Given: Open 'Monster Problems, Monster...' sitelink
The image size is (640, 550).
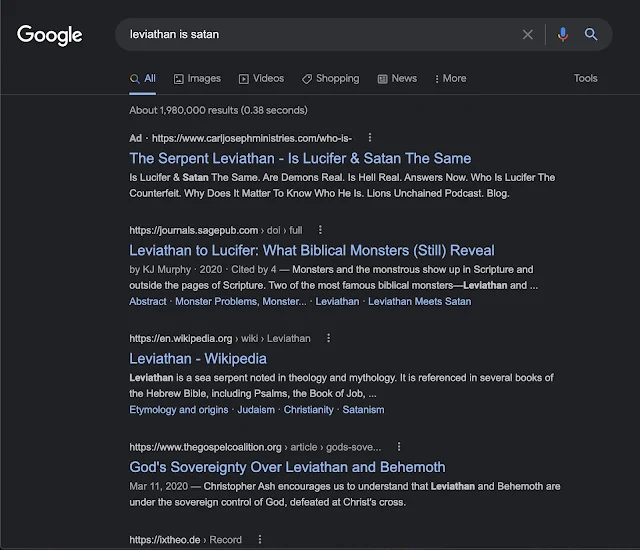Looking at the screenshot, I should (241, 302).
